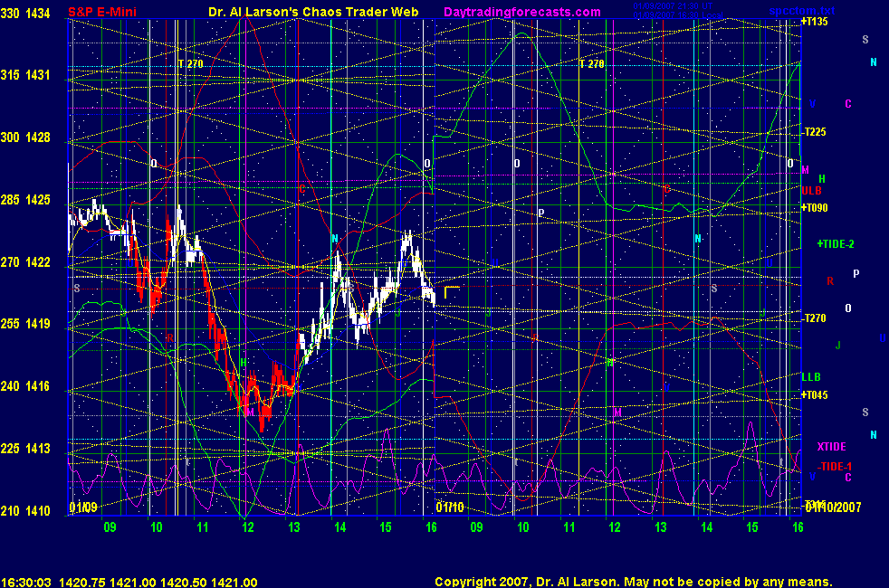Click the '300 1428' price axis label

[x=25, y=138]
